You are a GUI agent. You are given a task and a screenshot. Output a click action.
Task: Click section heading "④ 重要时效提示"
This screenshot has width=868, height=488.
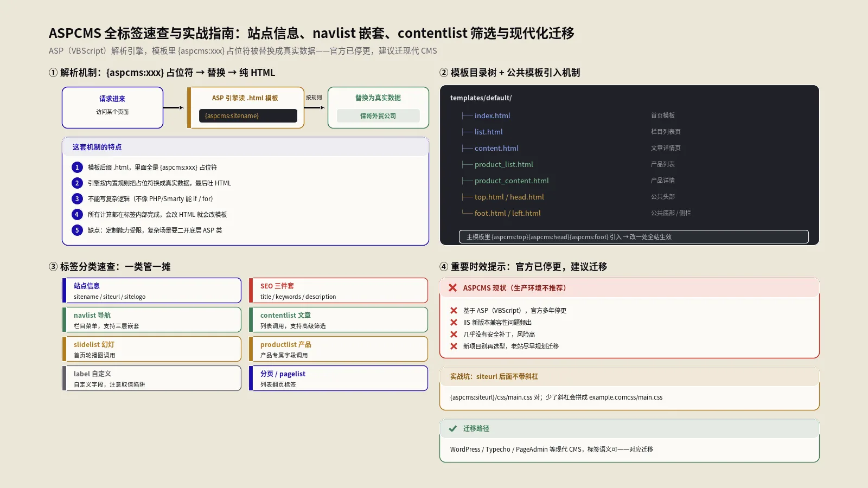tap(523, 267)
